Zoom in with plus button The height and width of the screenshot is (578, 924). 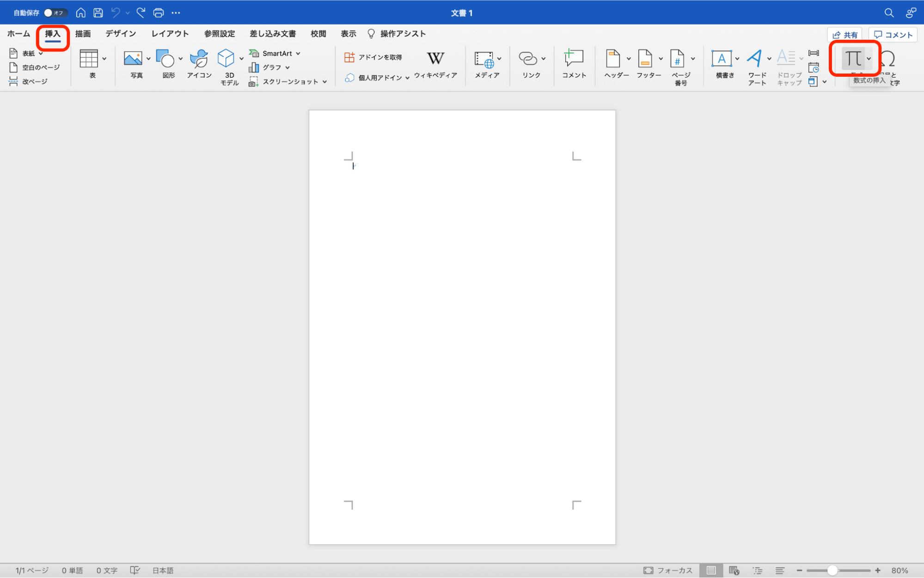(x=878, y=571)
